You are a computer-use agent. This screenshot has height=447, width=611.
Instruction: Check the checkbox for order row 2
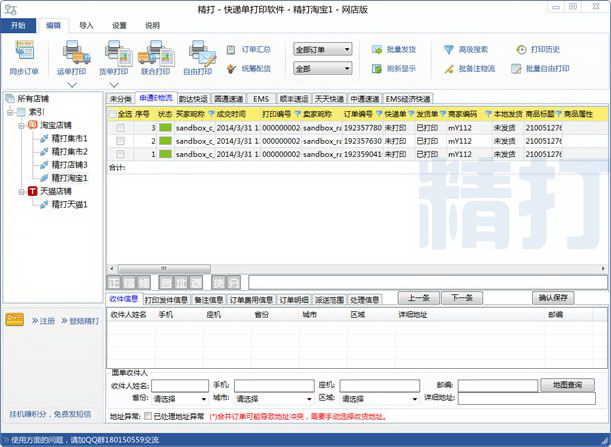pyautogui.click(x=120, y=141)
